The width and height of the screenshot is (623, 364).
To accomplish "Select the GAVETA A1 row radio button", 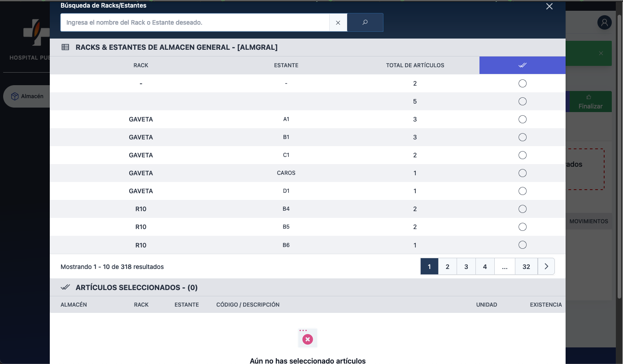I will tap(522, 119).
